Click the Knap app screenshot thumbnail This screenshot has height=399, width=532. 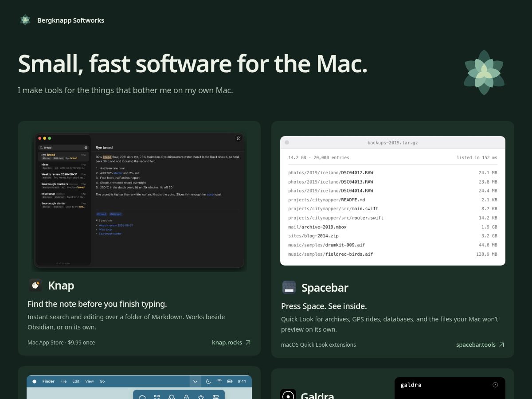139,202
